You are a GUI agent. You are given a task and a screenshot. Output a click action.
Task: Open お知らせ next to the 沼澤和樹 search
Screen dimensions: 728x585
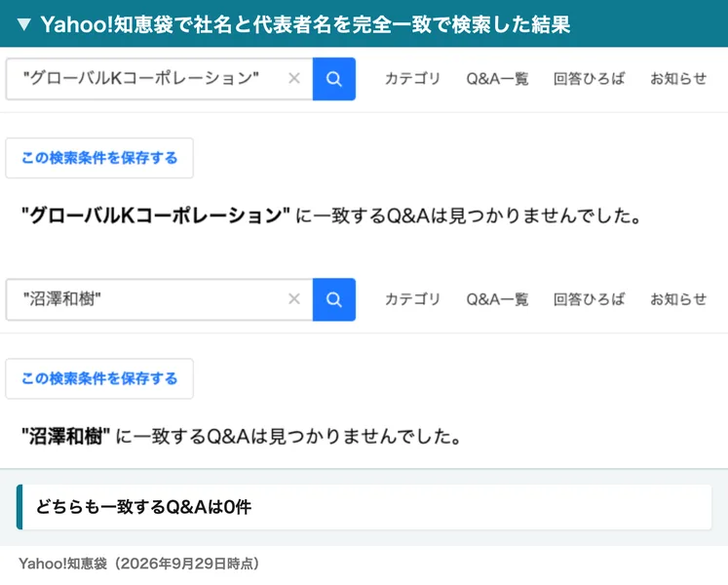click(678, 299)
